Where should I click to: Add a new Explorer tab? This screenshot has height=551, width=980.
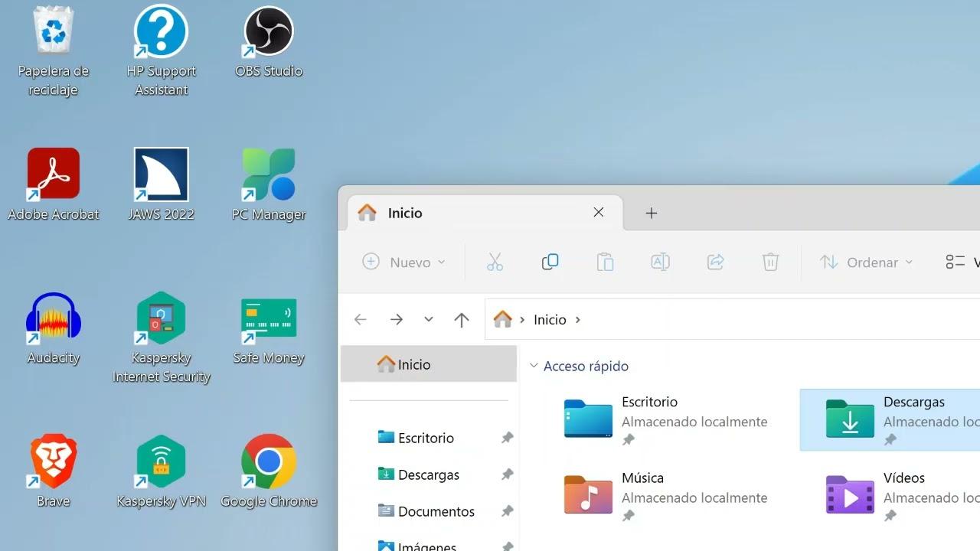(652, 214)
